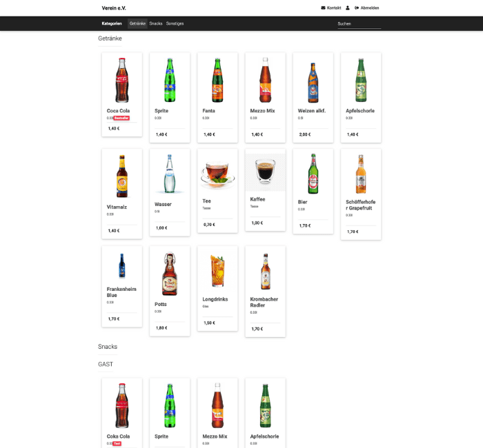Image resolution: width=483 pixels, height=448 pixels.
Task: Click the Vitamalz bottle image
Action: coord(122,176)
